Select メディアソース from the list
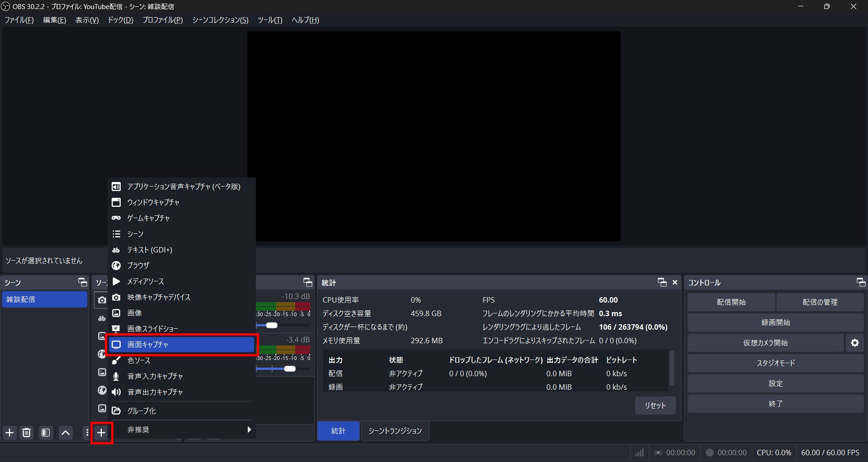This screenshot has width=868, height=462. (x=182, y=281)
